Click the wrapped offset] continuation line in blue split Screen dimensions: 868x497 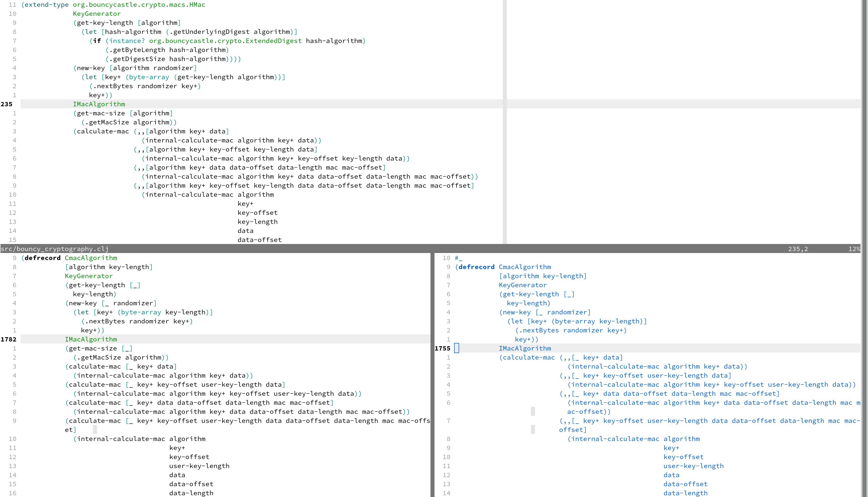click(573, 430)
